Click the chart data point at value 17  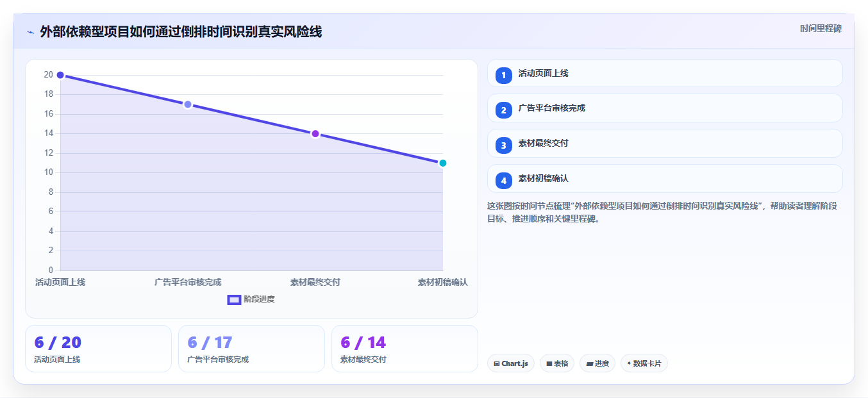[x=188, y=104]
